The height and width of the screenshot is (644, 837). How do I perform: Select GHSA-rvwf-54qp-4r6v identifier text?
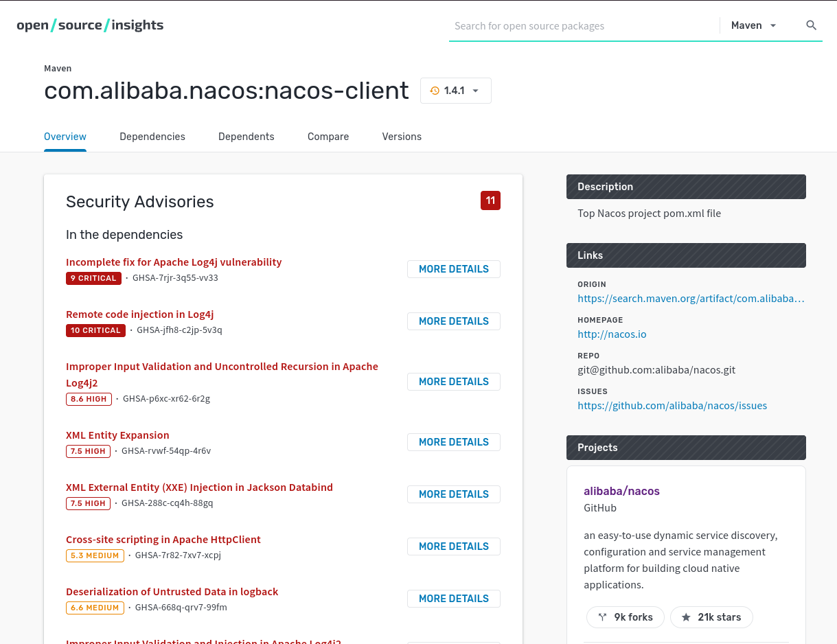[166, 451]
